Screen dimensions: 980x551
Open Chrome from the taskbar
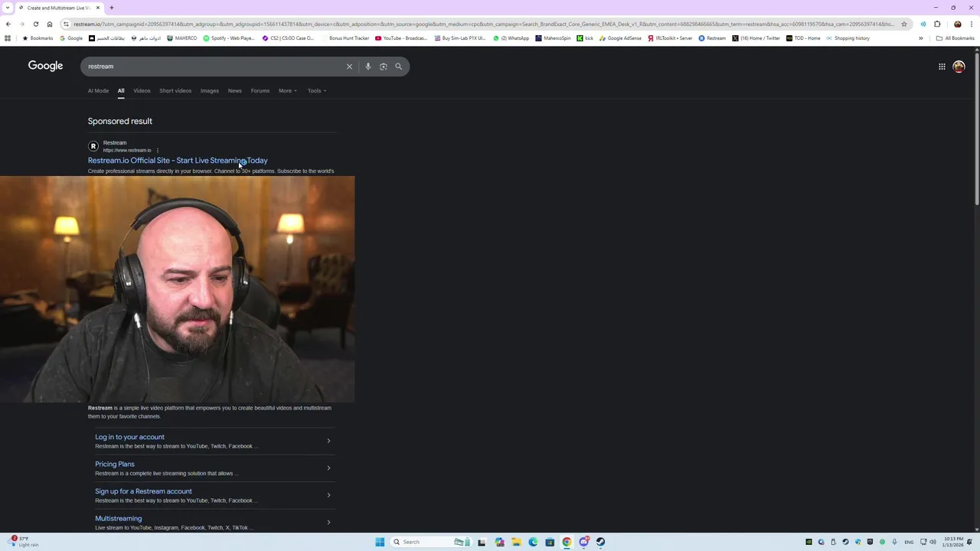click(567, 542)
